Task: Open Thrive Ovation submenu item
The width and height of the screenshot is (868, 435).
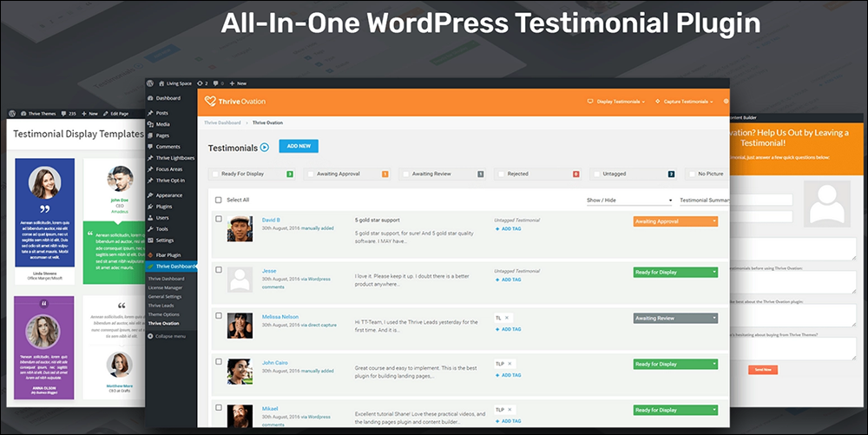Action: [163, 323]
